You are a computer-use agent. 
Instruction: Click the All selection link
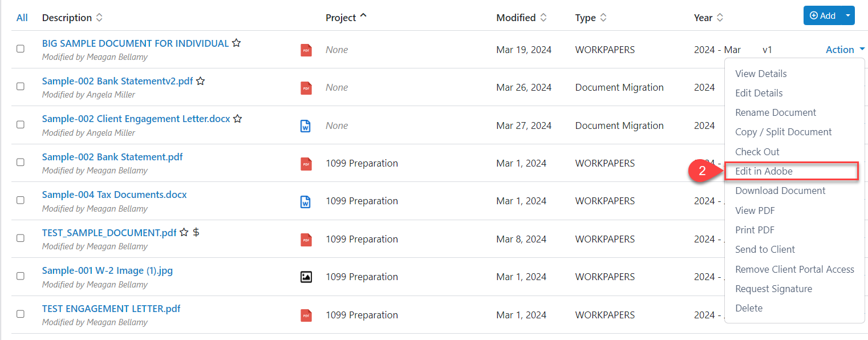(x=22, y=18)
